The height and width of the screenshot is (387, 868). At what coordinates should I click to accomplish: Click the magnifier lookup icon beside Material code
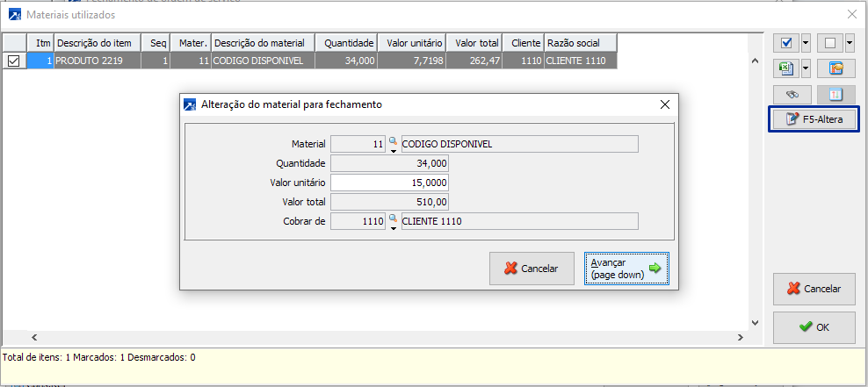(x=393, y=141)
